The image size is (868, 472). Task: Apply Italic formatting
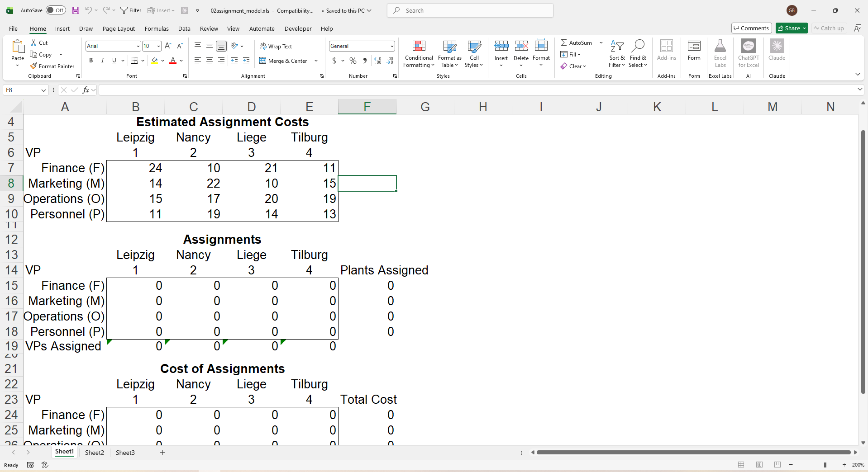tap(103, 60)
